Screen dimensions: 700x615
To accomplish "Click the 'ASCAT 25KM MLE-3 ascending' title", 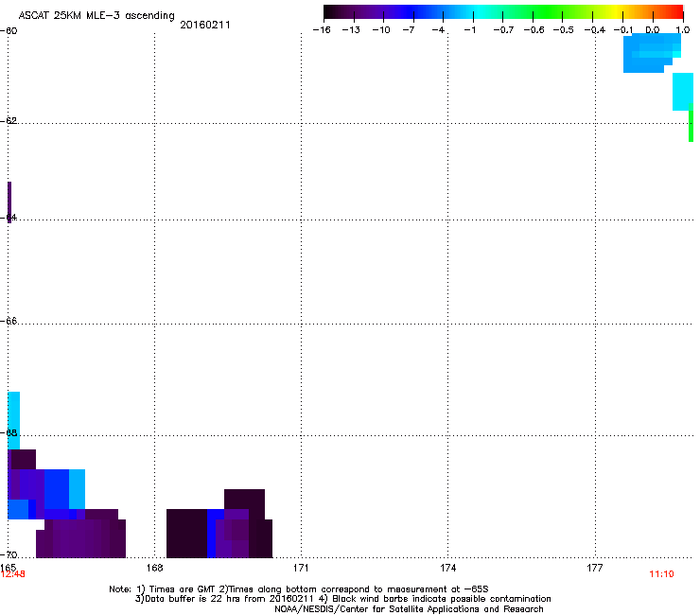I will pyautogui.click(x=96, y=16).
